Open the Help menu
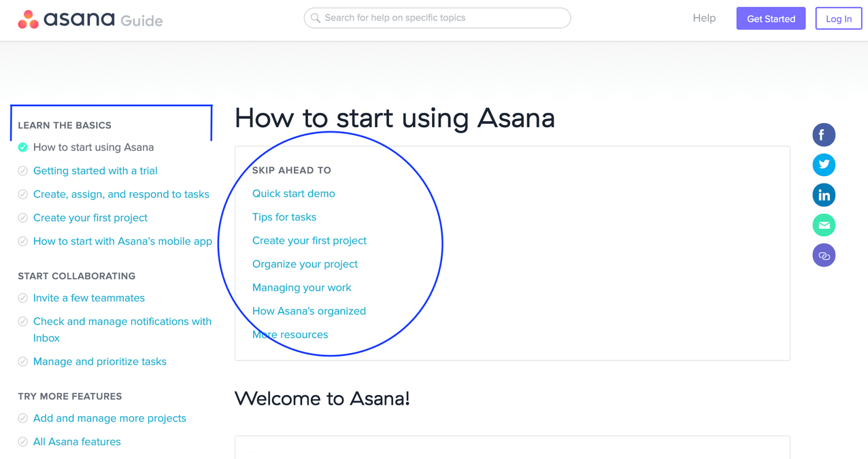This screenshot has height=459, width=868. point(704,18)
